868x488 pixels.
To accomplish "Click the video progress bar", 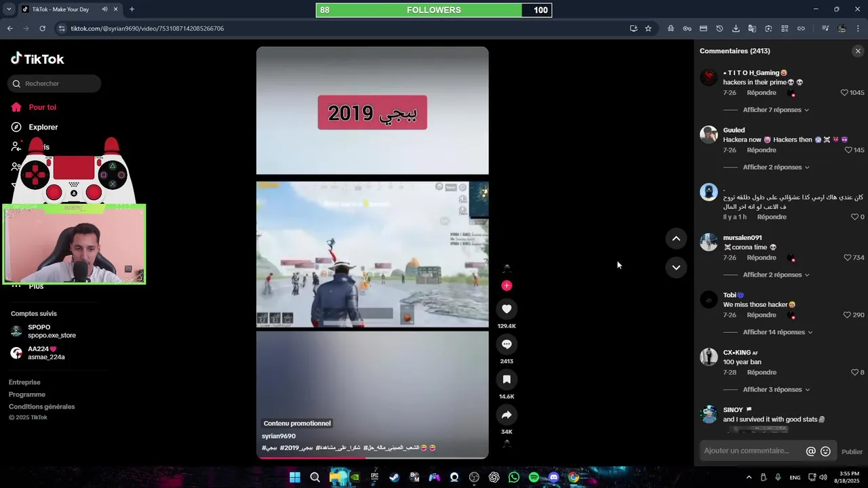I will pos(372,457).
